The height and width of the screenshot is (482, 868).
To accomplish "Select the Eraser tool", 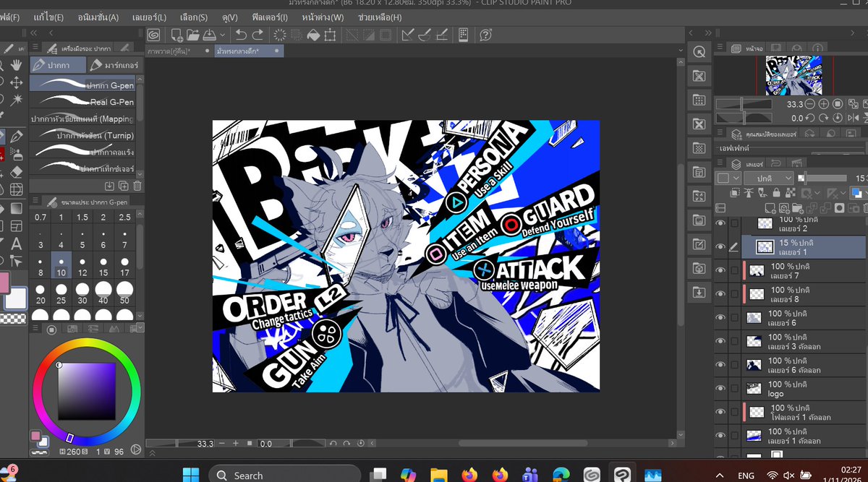I will pyautogui.click(x=17, y=171).
